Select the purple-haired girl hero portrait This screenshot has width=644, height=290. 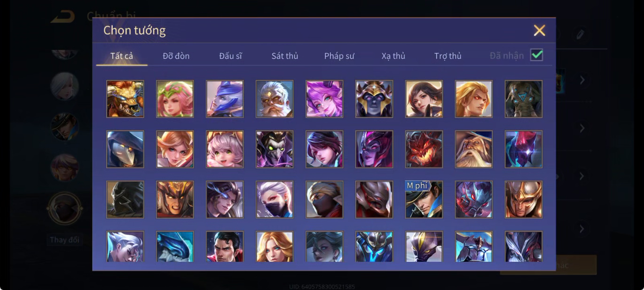pyautogui.click(x=324, y=99)
